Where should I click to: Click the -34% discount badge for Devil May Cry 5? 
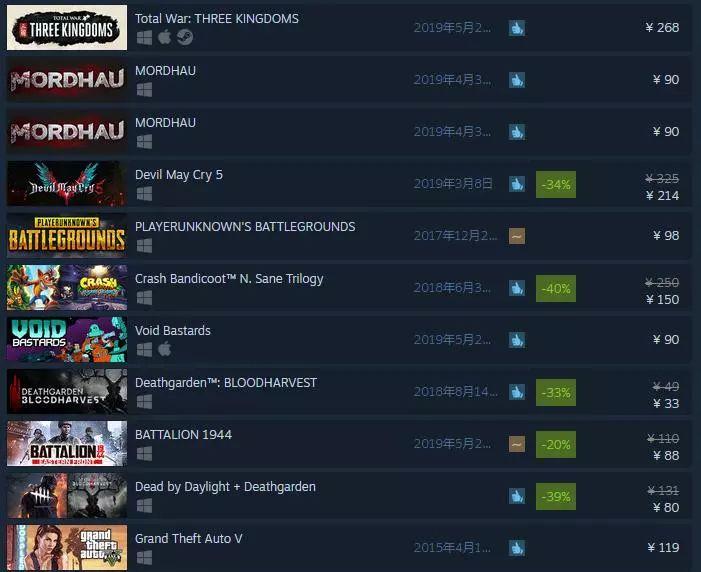556,184
